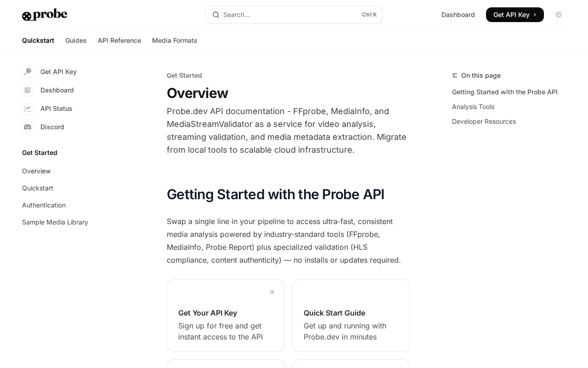Click the chart icon beside API Status
The image size is (588, 368).
(28, 109)
